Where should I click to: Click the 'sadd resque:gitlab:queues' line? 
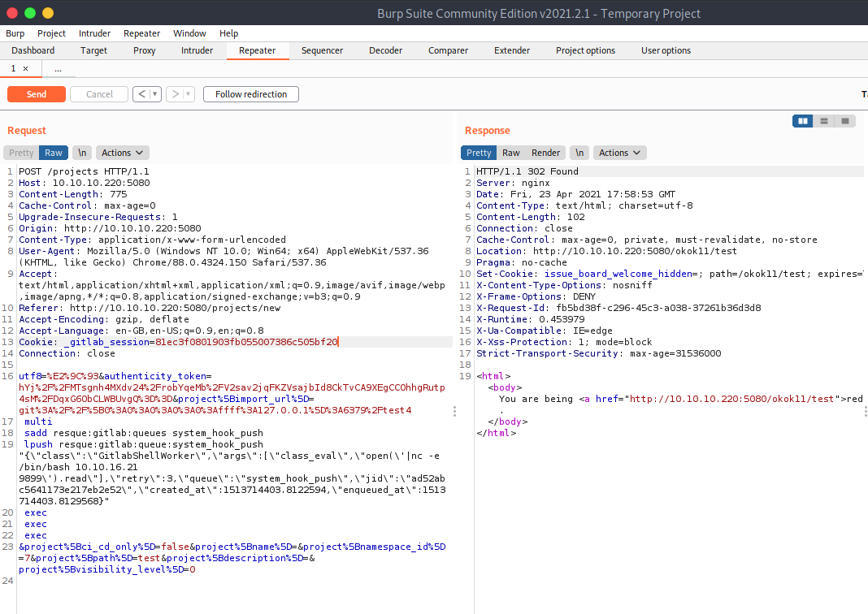click(143, 433)
